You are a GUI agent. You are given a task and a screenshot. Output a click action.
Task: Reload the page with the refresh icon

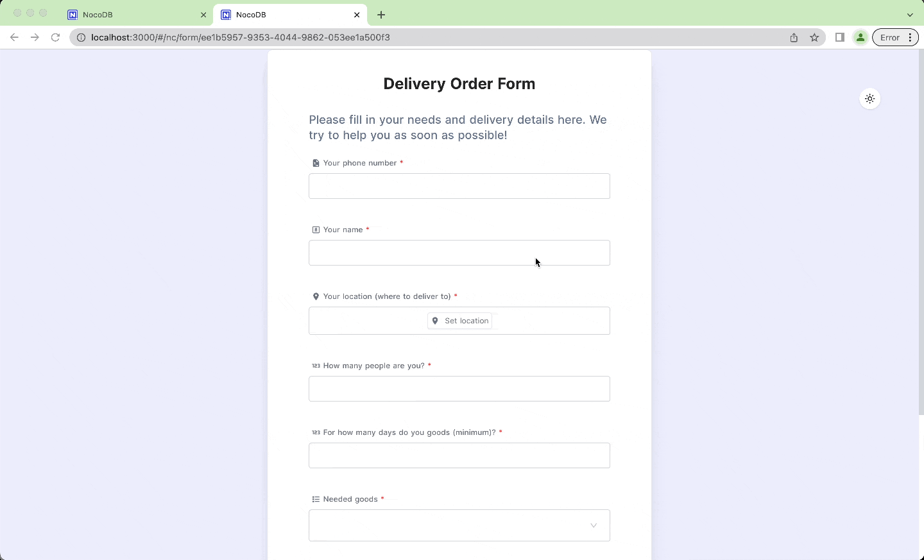[x=55, y=37]
